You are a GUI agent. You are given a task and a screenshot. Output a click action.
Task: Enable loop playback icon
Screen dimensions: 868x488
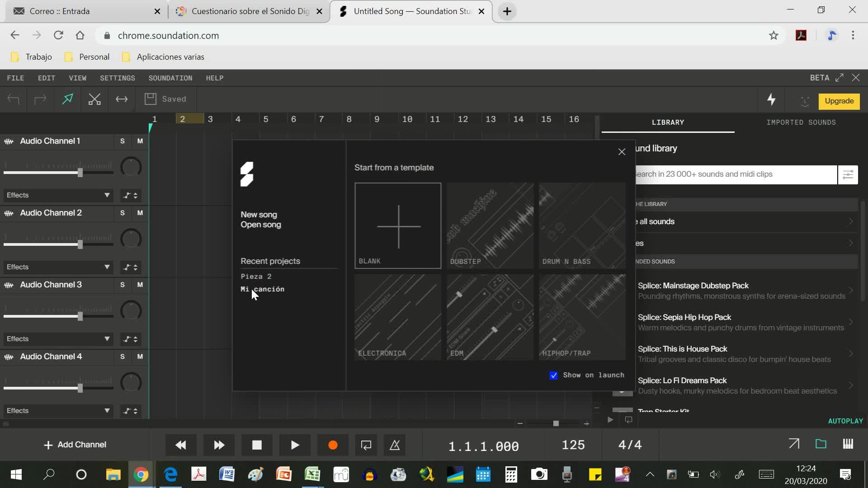(x=366, y=445)
